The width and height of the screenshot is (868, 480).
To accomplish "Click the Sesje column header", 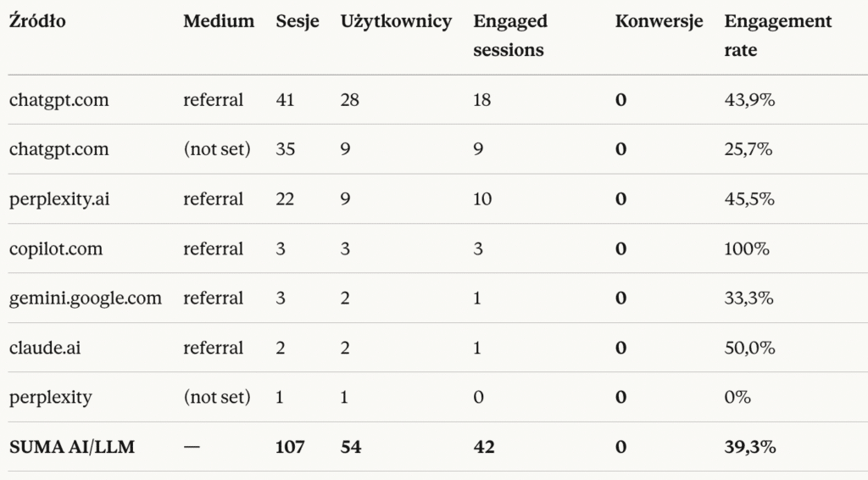I will (x=298, y=22).
